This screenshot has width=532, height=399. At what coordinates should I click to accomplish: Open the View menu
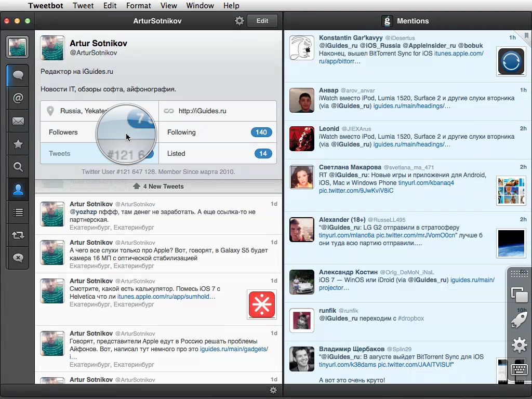click(x=169, y=6)
